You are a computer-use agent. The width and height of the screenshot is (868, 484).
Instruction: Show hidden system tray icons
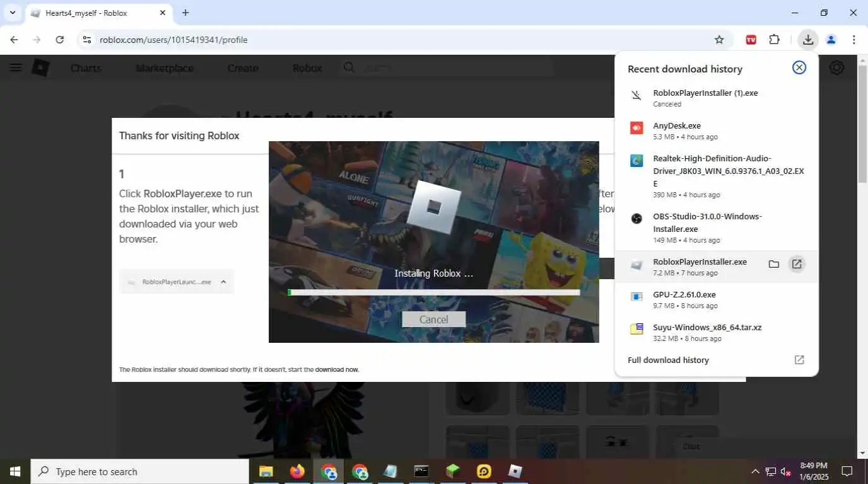[x=755, y=471]
